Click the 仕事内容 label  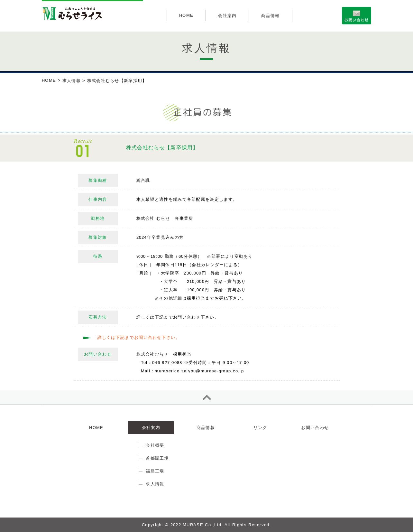tap(98, 200)
